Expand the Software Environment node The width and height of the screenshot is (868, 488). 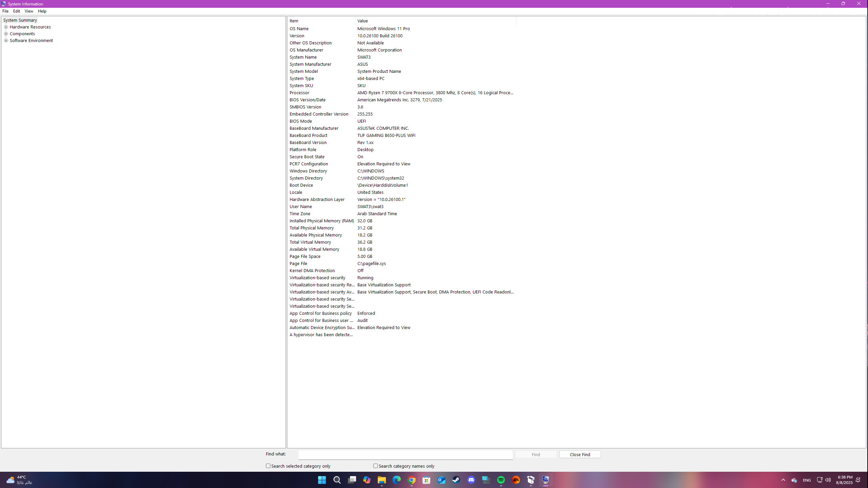click(x=6, y=41)
